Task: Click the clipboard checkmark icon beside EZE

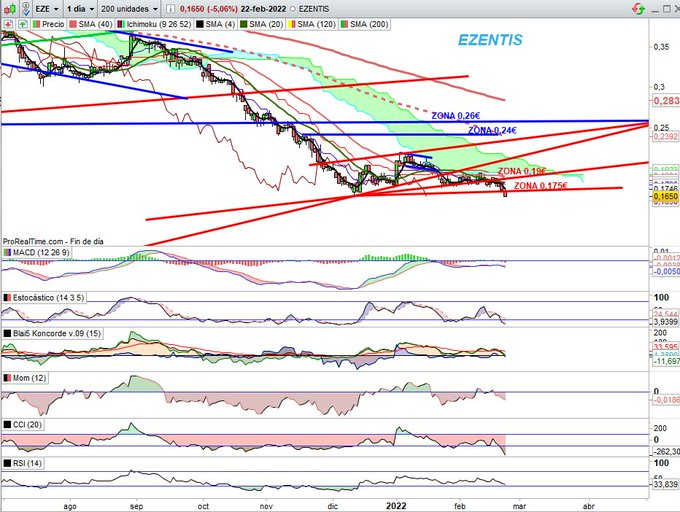Action: tap(26, 8)
